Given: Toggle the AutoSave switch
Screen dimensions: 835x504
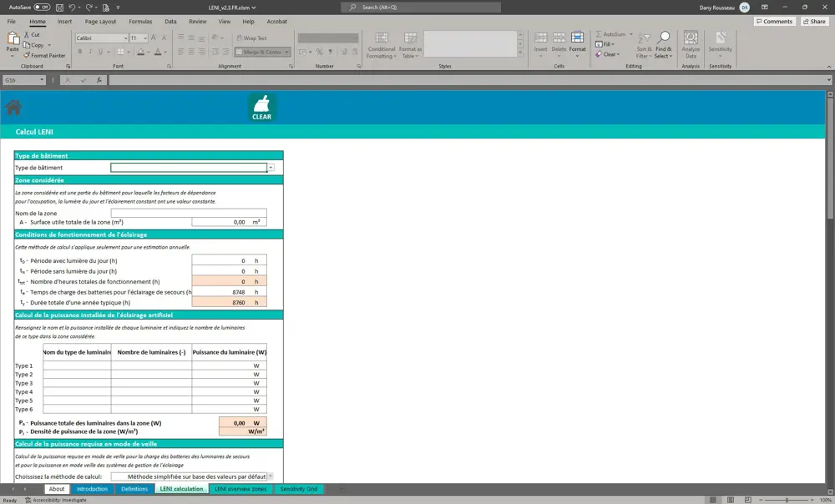Looking at the screenshot, I should point(42,8).
